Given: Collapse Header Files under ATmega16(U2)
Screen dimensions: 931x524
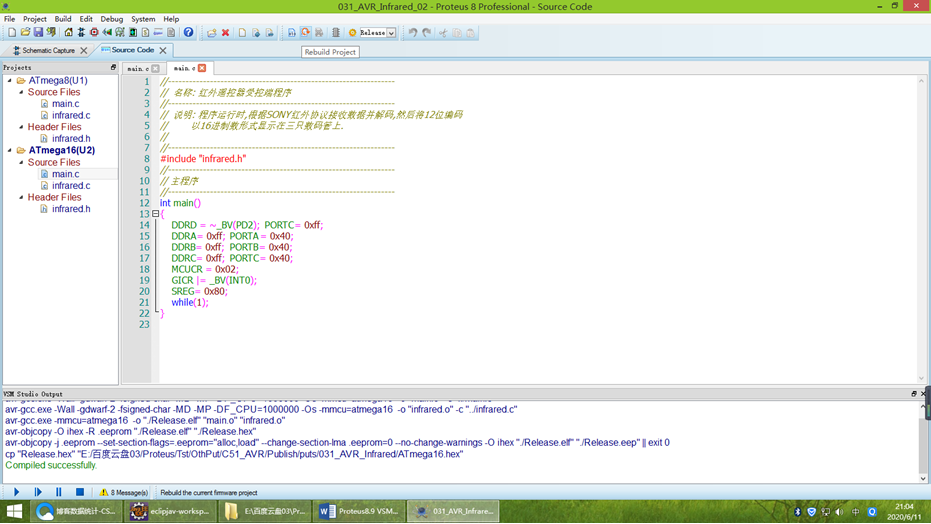Looking at the screenshot, I should tap(21, 197).
